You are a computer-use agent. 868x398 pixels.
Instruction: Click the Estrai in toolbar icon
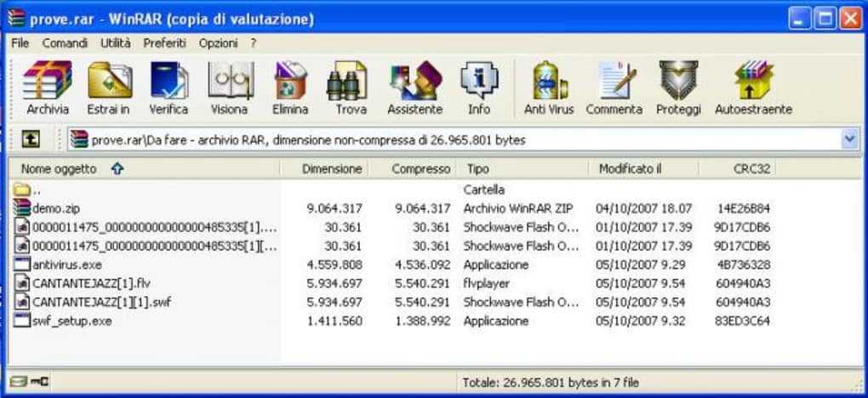(x=110, y=80)
